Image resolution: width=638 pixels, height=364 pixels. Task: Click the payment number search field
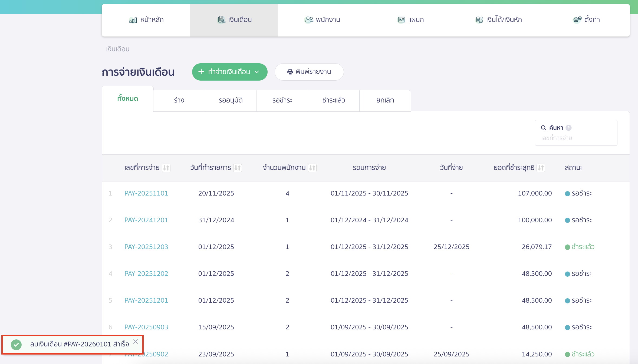(x=576, y=138)
